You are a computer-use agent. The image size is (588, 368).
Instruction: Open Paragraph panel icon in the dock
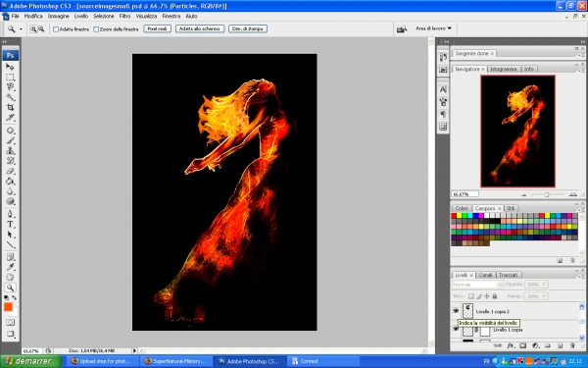tap(443, 114)
